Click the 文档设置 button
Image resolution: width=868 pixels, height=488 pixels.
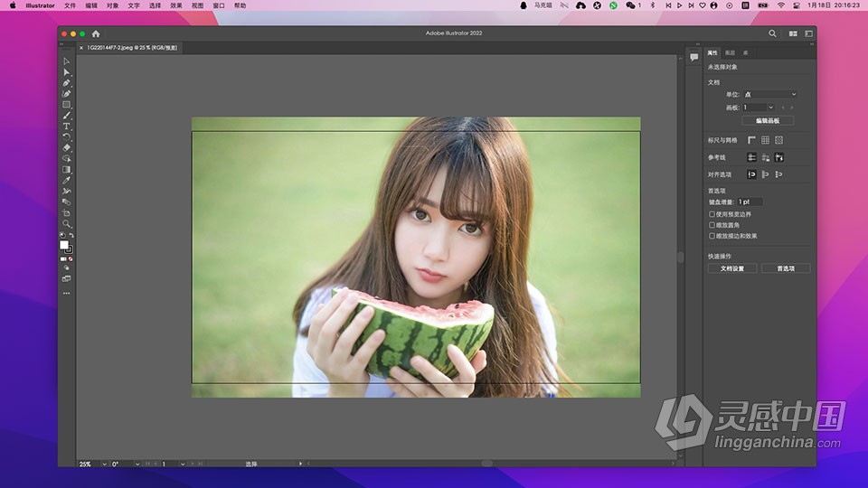point(731,268)
